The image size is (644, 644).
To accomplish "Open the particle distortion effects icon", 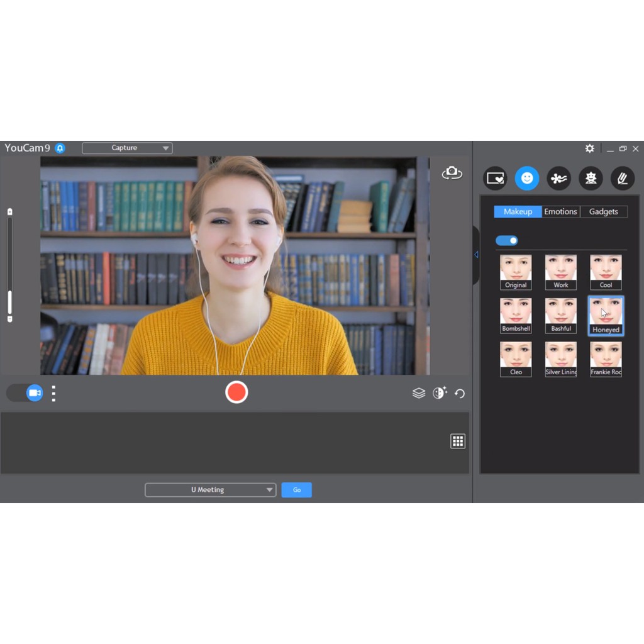I will pos(558,178).
